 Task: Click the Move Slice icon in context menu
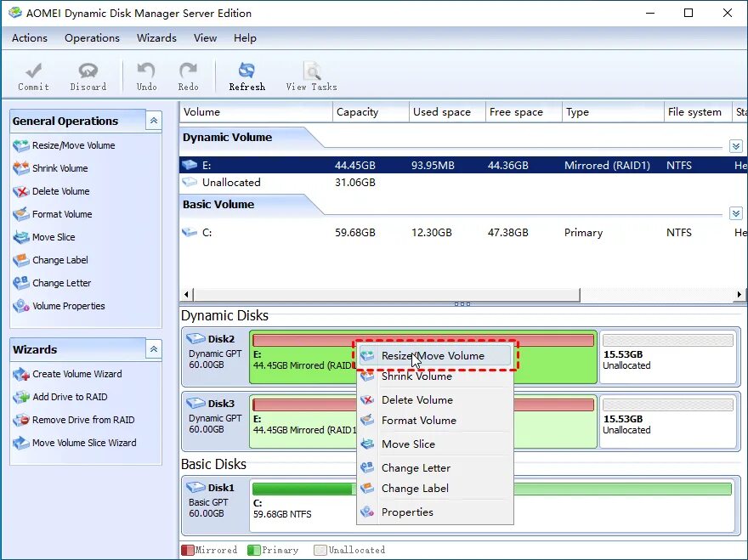pos(367,444)
